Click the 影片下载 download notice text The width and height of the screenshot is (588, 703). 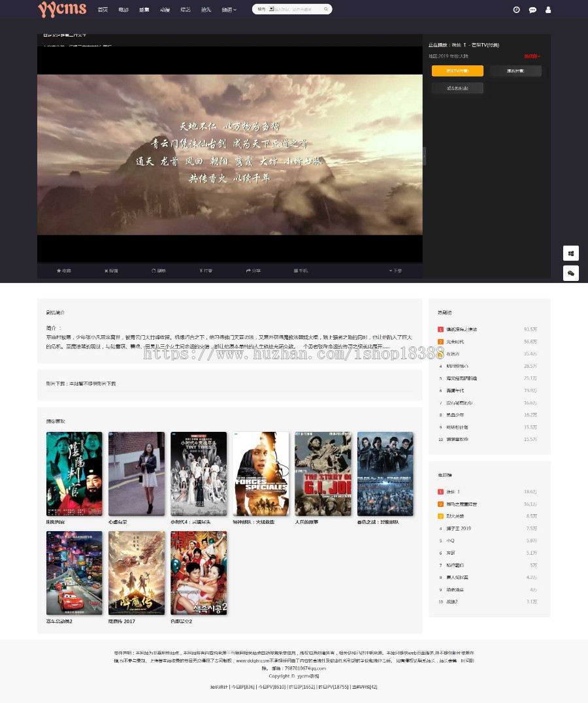[80, 384]
